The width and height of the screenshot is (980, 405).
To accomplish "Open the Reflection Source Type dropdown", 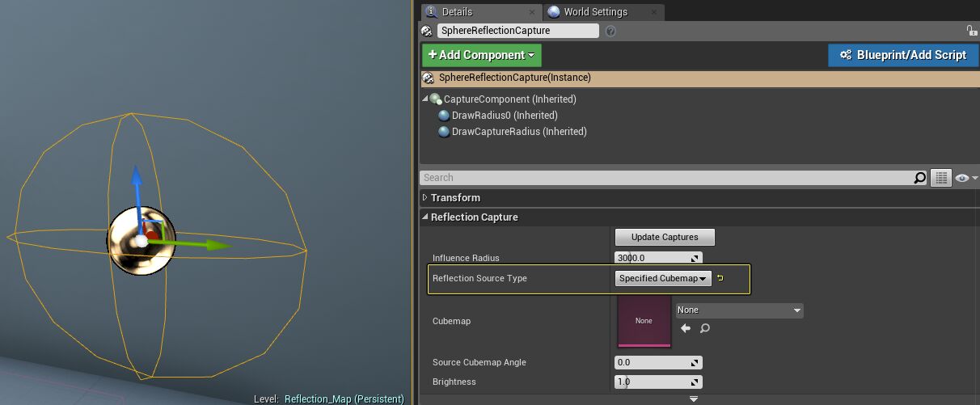I will tap(663, 278).
